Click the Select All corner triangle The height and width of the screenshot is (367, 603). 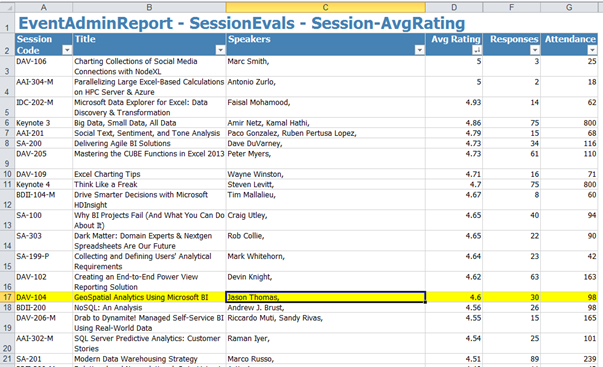point(7,7)
